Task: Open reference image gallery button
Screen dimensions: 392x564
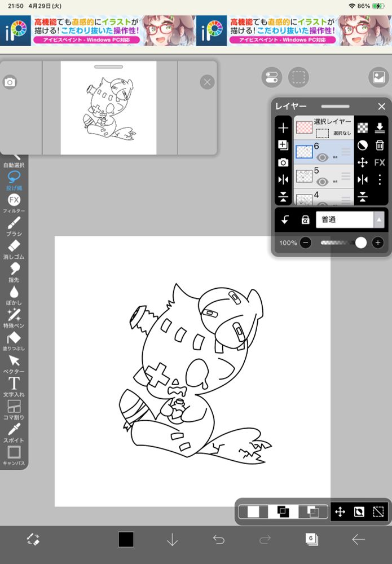Action: (378, 77)
